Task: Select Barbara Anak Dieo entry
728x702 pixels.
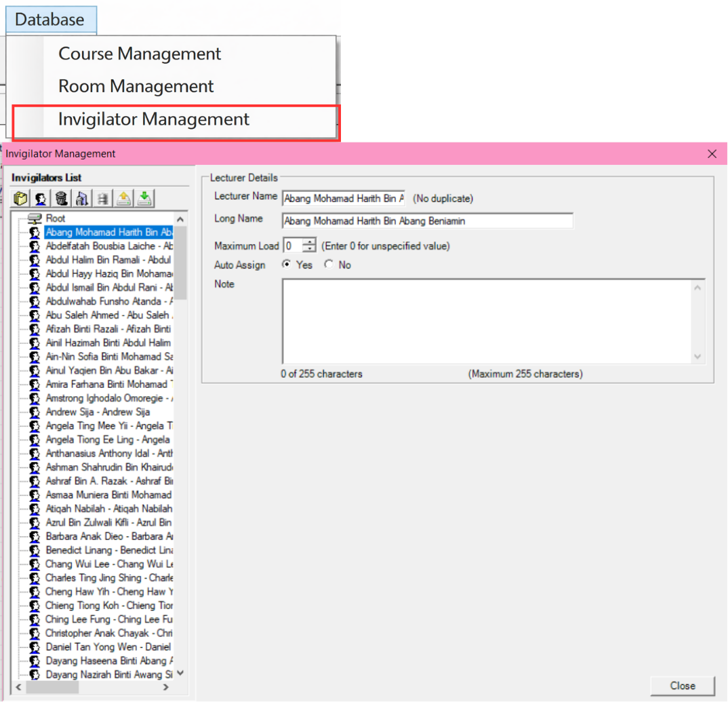Action: (108, 537)
